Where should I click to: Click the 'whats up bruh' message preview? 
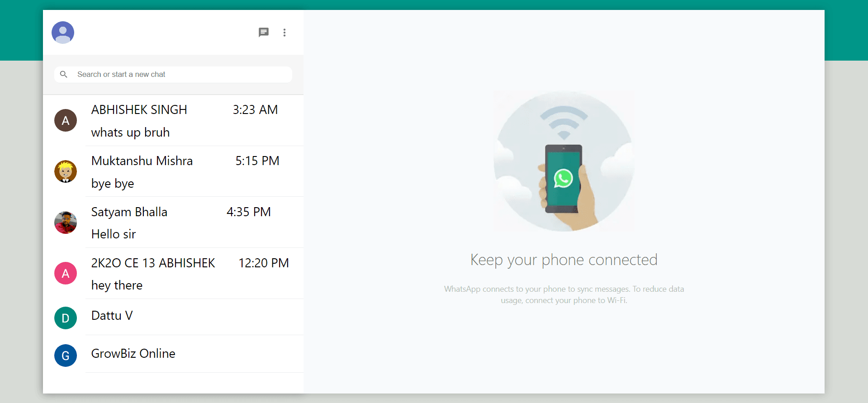click(130, 133)
